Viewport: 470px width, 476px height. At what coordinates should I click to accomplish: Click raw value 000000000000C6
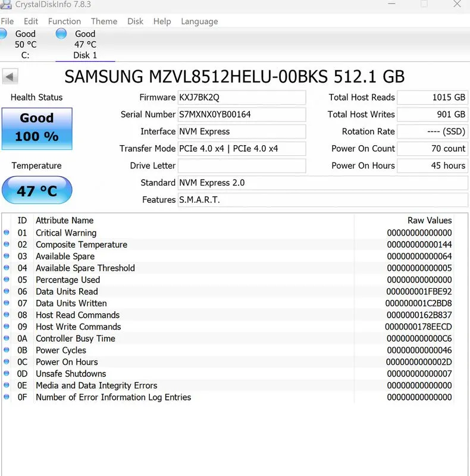pyautogui.click(x=419, y=339)
